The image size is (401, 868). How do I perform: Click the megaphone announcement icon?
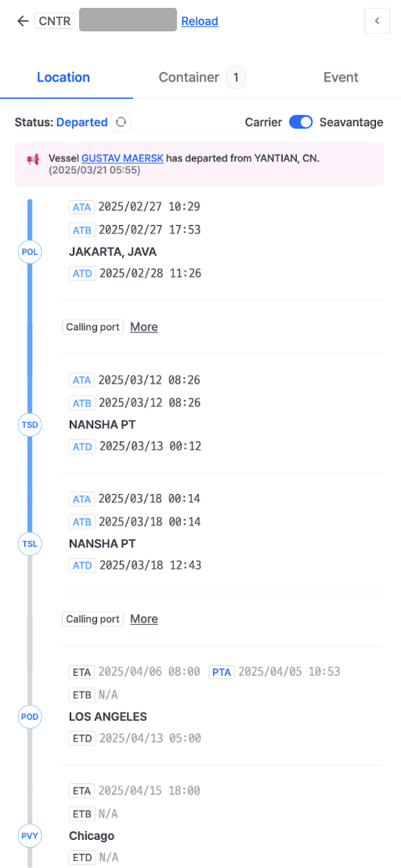tap(33, 159)
